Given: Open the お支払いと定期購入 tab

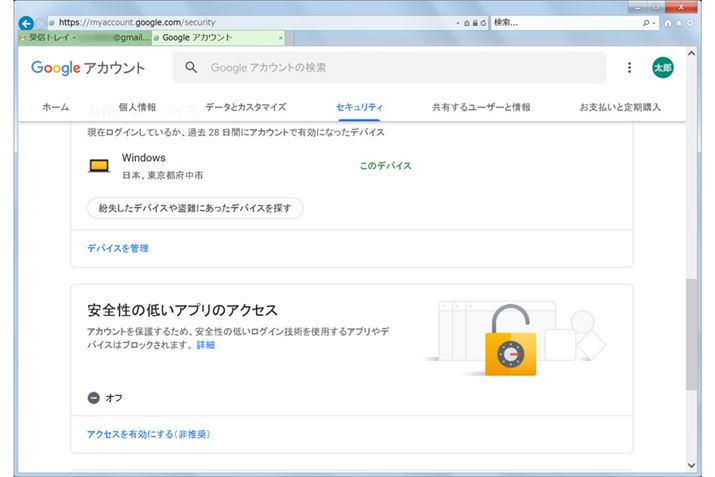Looking at the screenshot, I should click(x=620, y=107).
